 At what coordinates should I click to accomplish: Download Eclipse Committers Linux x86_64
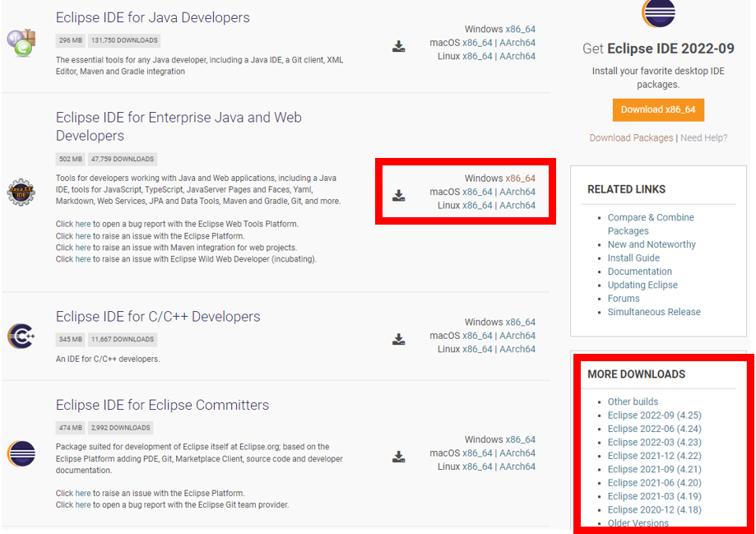(477, 467)
